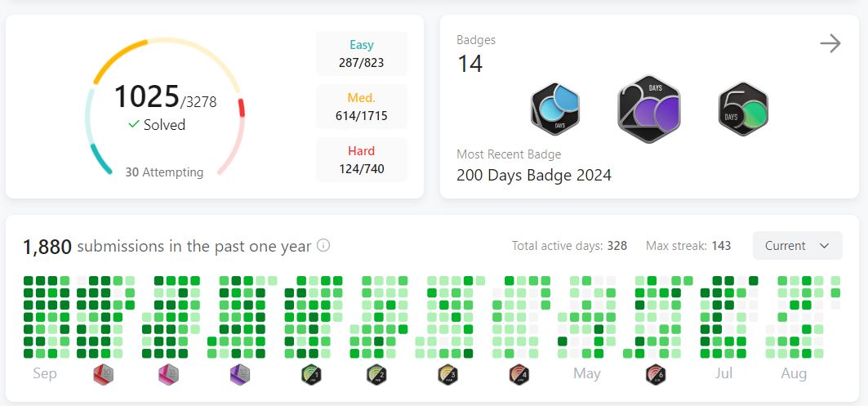868x406 pixels.
Task: Select the Med. 614/1715 stat box
Action: pos(361,107)
